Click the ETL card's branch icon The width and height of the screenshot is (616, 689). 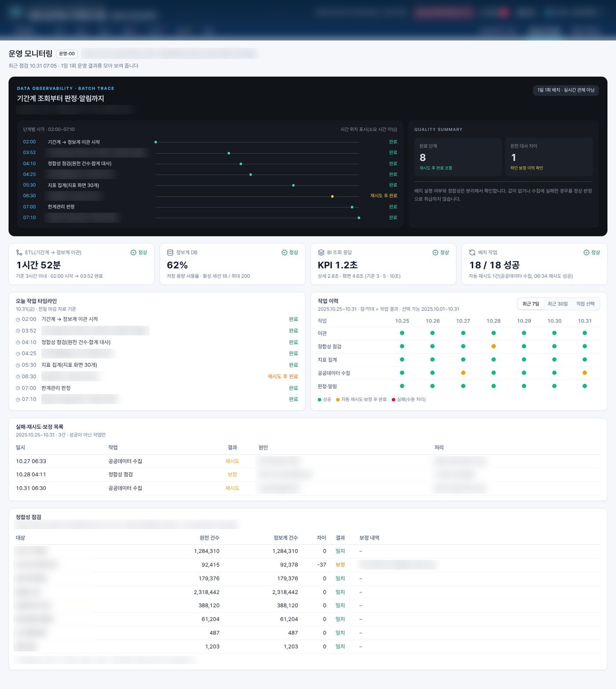pyautogui.click(x=19, y=253)
